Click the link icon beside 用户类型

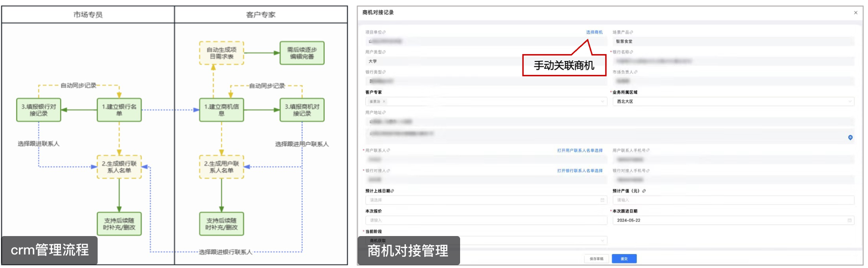pyautogui.click(x=384, y=52)
